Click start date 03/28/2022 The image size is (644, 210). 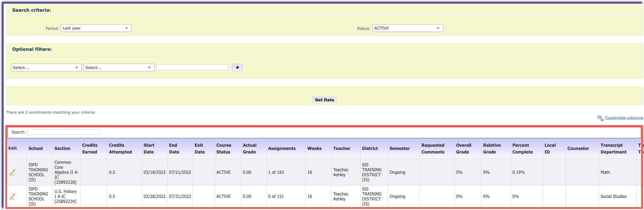(154, 196)
